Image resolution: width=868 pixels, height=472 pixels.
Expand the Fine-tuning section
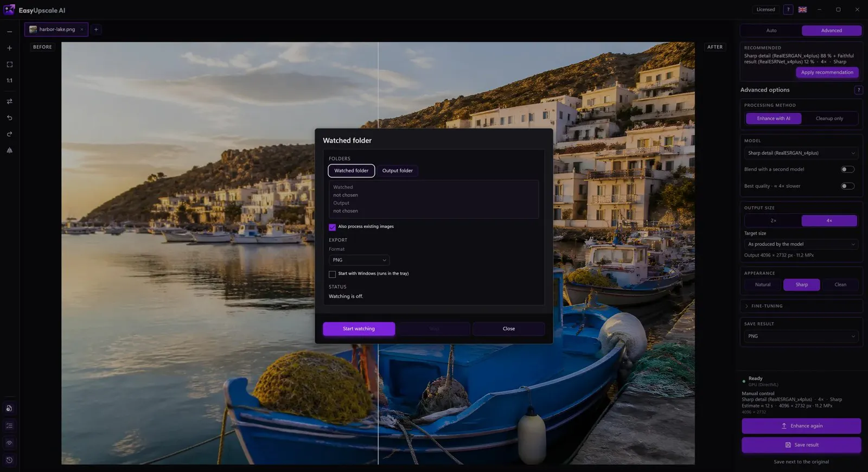click(x=801, y=306)
